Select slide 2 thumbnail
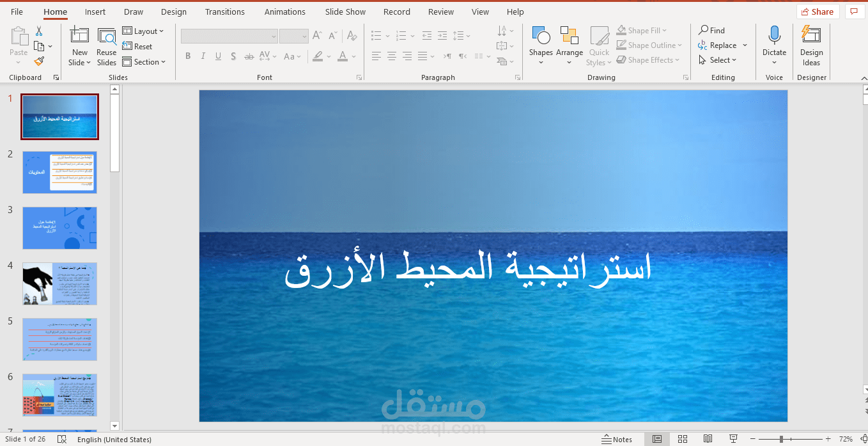Viewport: 868px width, 446px height. (59, 172)
